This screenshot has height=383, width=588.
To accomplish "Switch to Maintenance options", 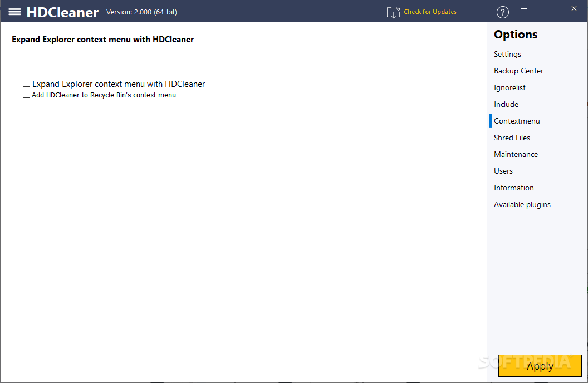I will [516, 154].
